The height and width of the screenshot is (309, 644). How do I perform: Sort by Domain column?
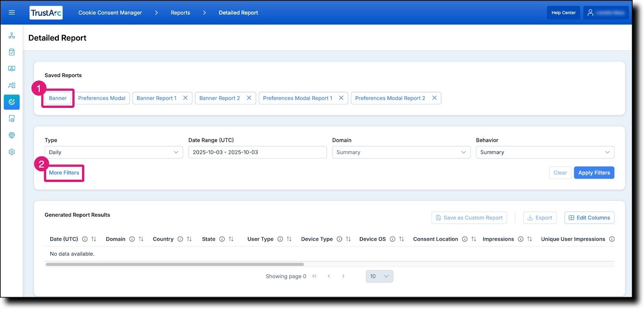click(x=141, y=239)
